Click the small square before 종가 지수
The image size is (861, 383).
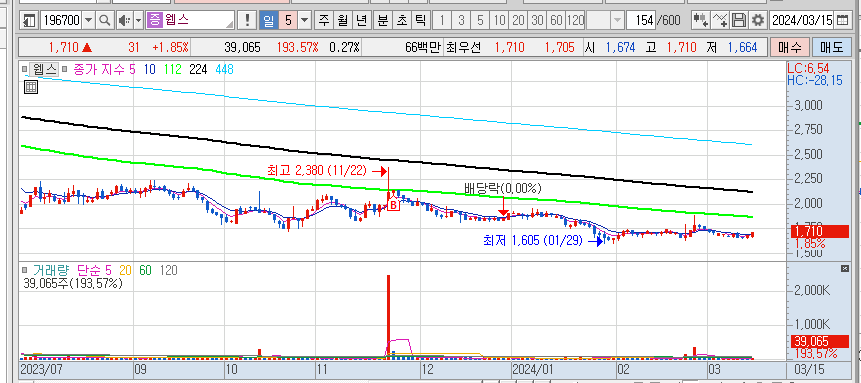pyautogui.click(x=64, y=70)
